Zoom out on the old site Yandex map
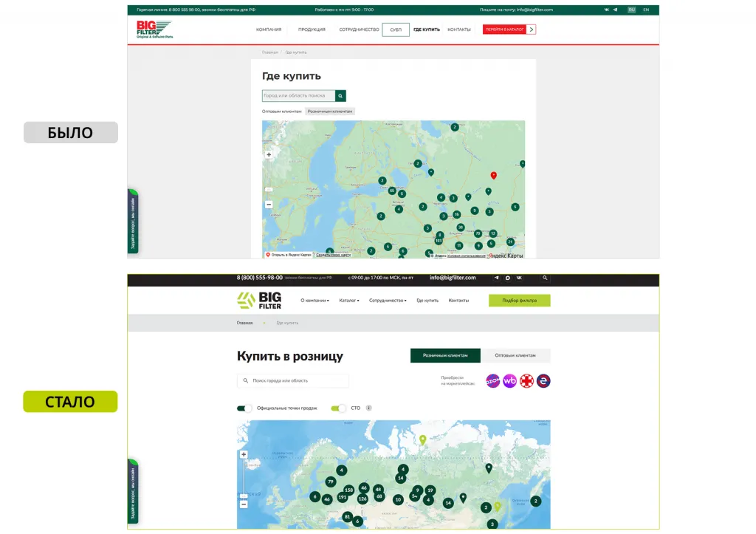 tap(269, 205)
